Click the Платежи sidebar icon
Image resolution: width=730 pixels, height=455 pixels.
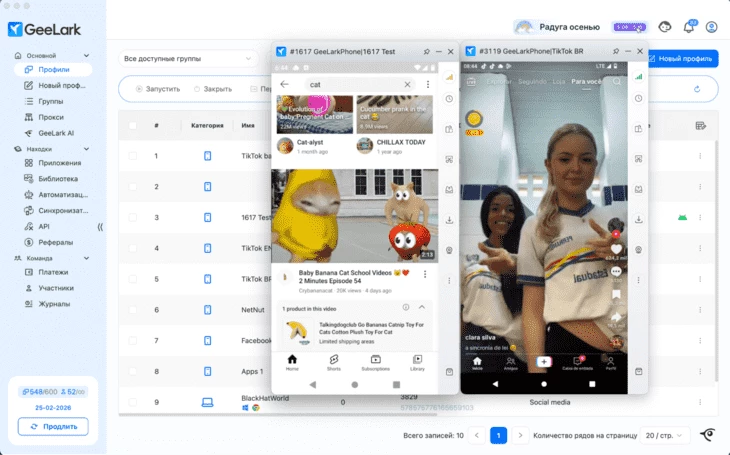tap(29, 272)
